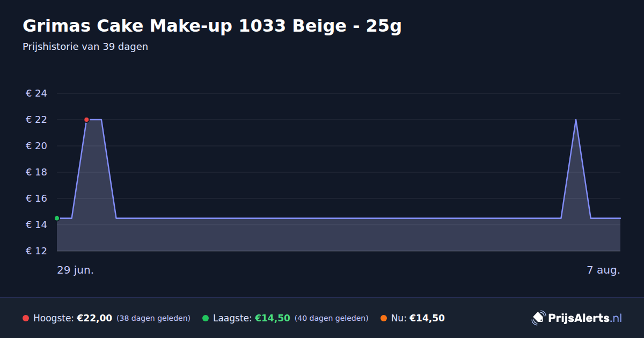Click the red highest-price dot on the chart
Screen dimensions: 644x338
(x=86, y=120)
